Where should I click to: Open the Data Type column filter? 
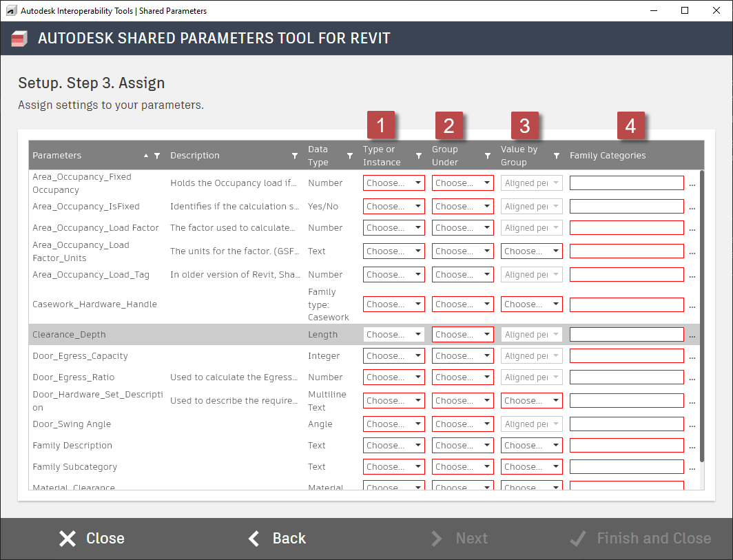coord(350,156)
